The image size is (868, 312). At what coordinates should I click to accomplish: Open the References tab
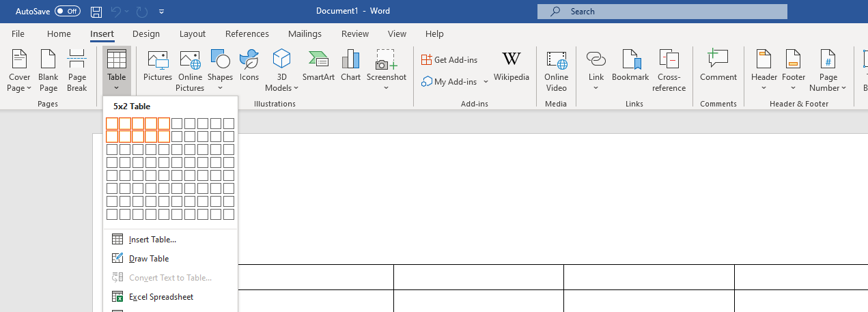point(247,33)
